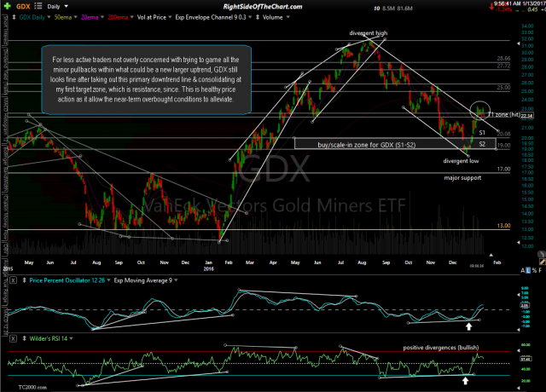The width and height of the screenshot is (546, 392).
Task: Open the GDX Daily plot dropdown
Action: coord(49,17)
